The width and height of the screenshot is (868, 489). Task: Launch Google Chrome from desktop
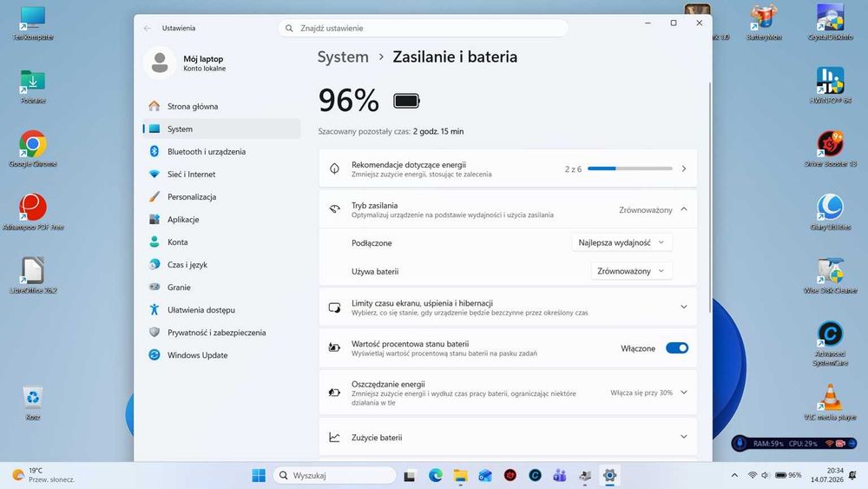point(33,149)
